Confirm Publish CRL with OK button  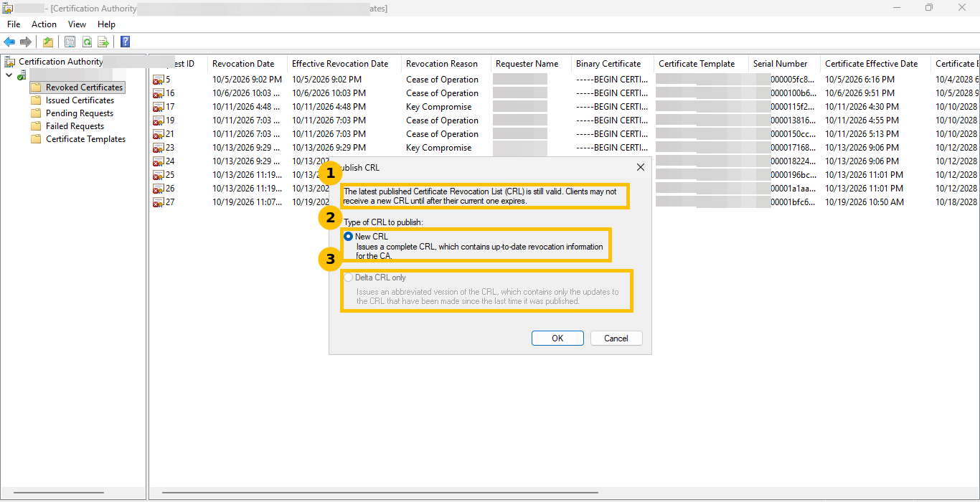[x=557, y=338]
